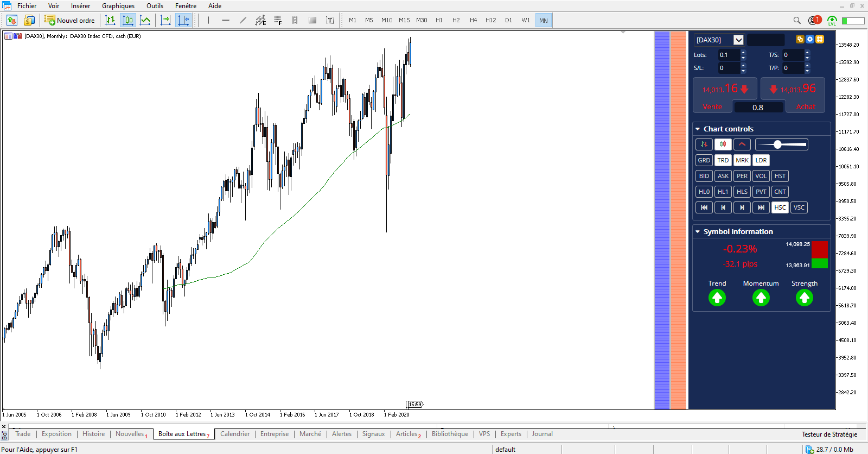Open the Insérer menu

pos(80,6)
